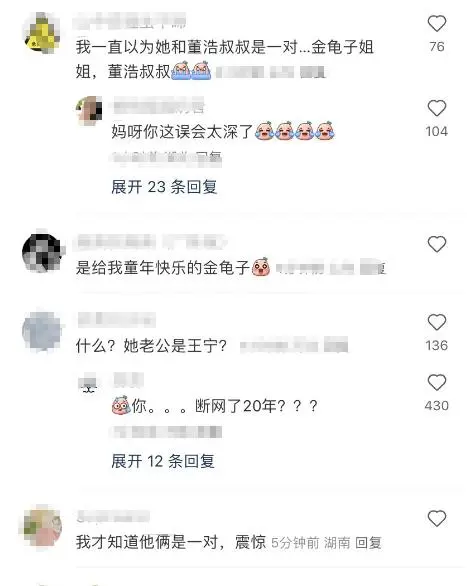Tap the 104 like count of first reply
Screen dimensions: 467x586
[436, 132]
